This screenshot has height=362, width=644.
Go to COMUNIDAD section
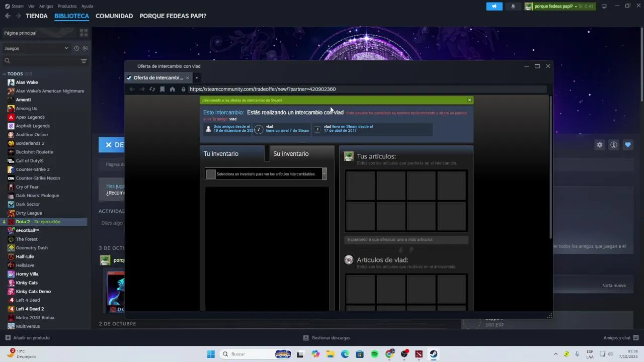[x=114, y=16]
